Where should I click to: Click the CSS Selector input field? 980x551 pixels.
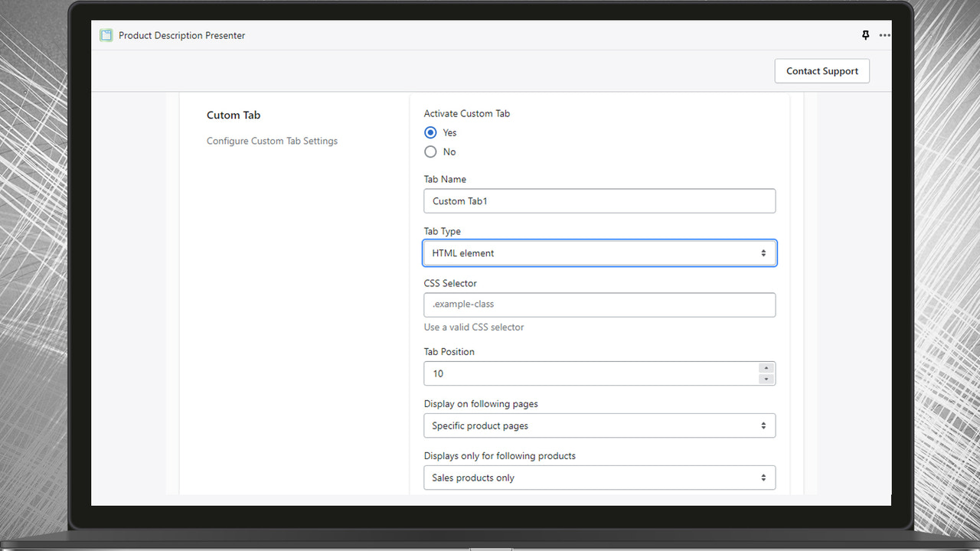click(x=599, y=305)
